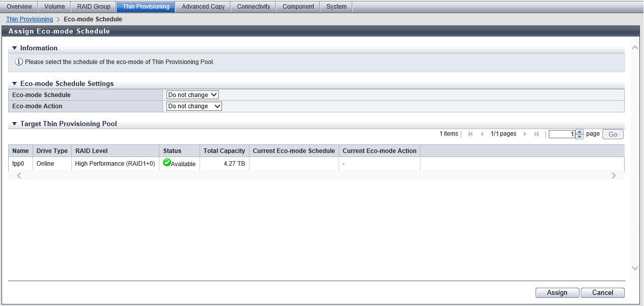
Task: Open the Eco-mode Action dropdown
Action: [194, 106]
